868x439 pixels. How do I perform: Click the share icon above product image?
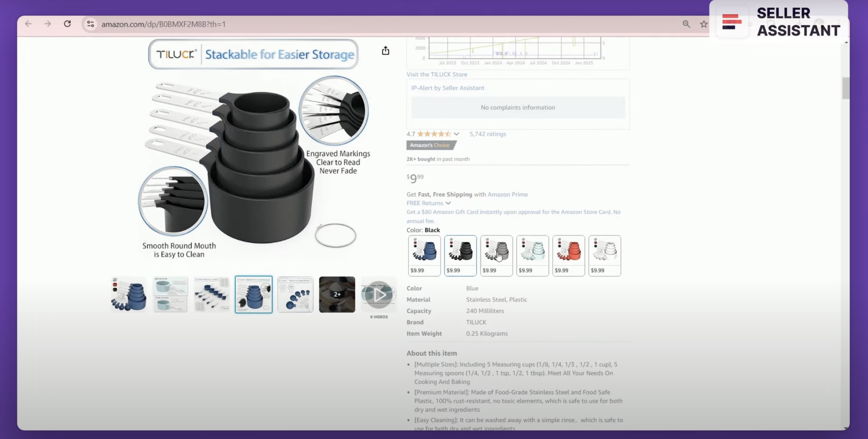(x=385, y=51)
